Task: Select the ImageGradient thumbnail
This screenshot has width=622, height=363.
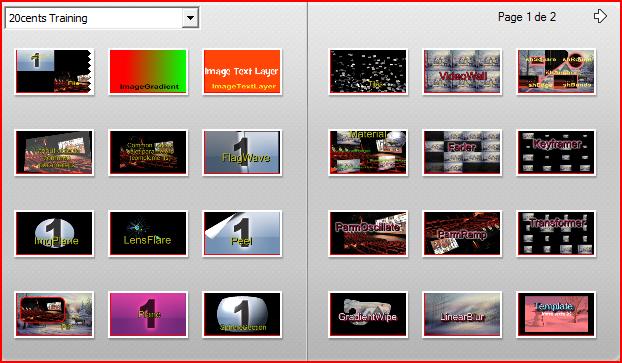Action: [148, 71]
